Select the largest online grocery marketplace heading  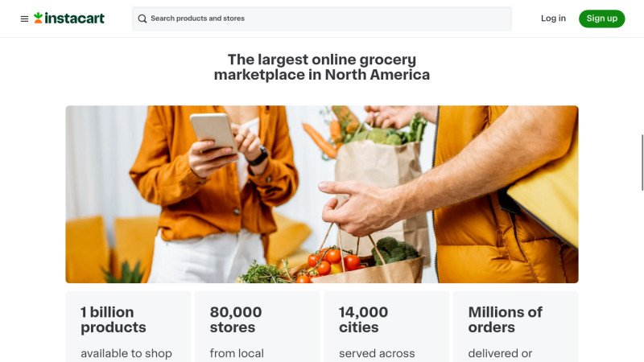click(322, 67)
